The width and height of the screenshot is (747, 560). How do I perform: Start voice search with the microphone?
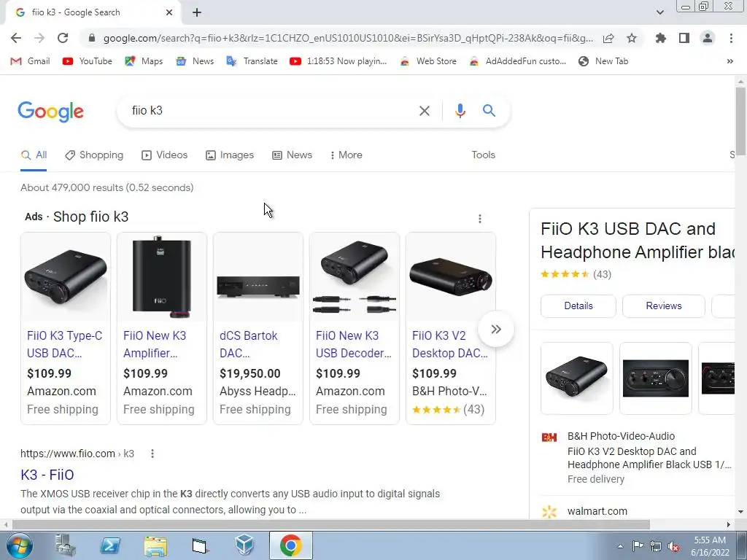click(x=460, y=111)
